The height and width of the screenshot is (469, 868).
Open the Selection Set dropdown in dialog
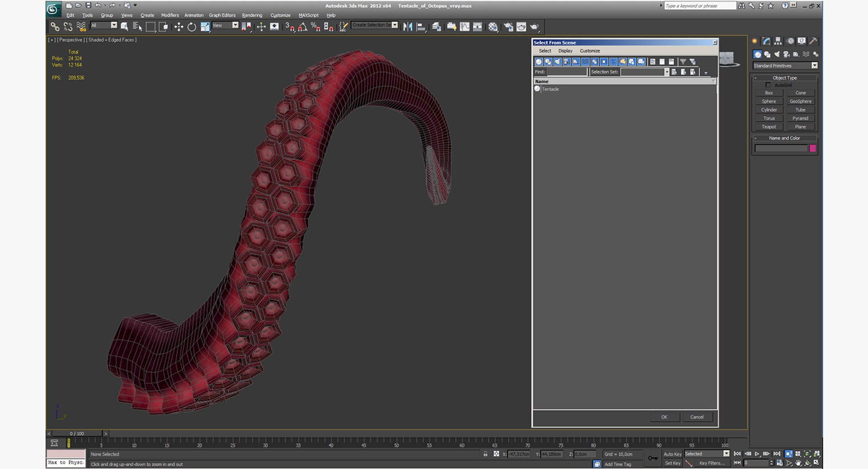[666, 72]
